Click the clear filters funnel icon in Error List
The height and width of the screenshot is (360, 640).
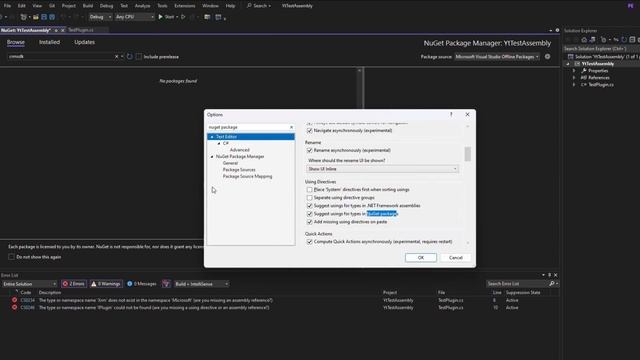coord(166,284)
